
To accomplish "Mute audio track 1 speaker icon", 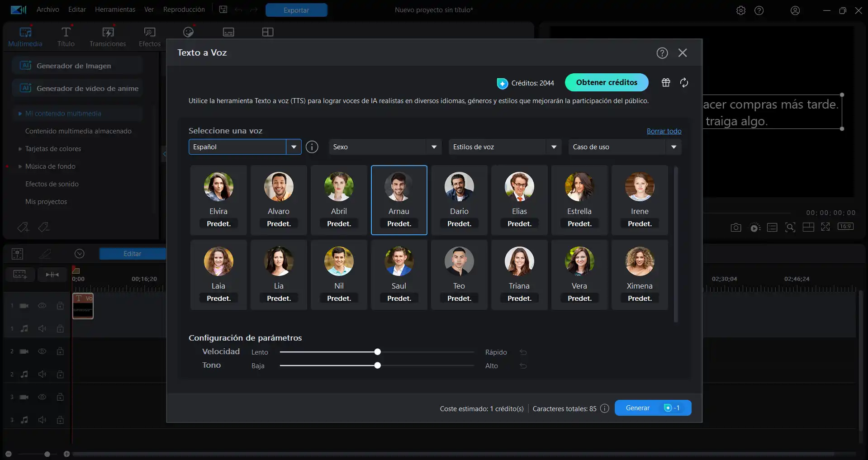I will (x=42, y=328).
